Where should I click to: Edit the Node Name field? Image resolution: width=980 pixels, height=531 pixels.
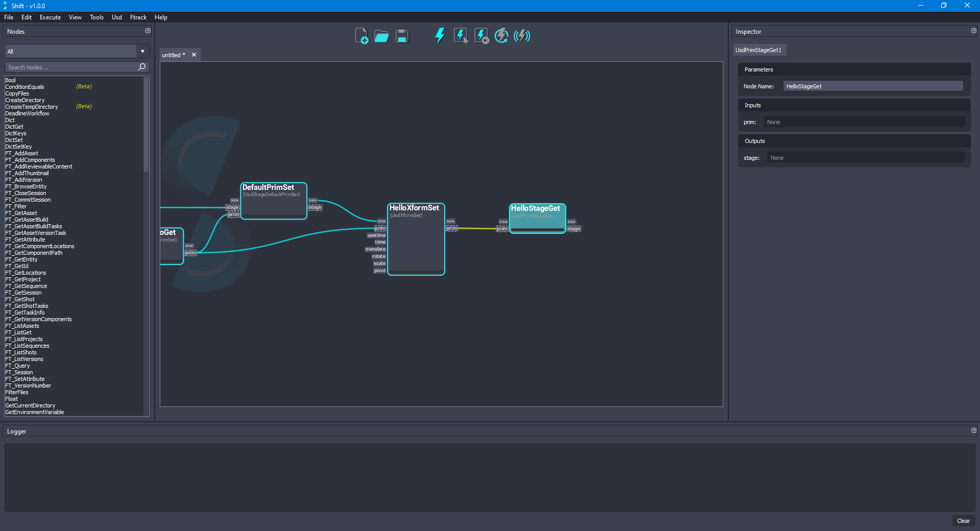click(873, 86)
